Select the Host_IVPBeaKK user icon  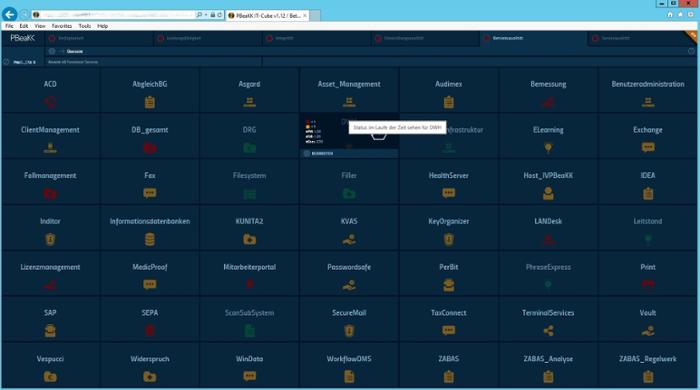coord(548,193)
